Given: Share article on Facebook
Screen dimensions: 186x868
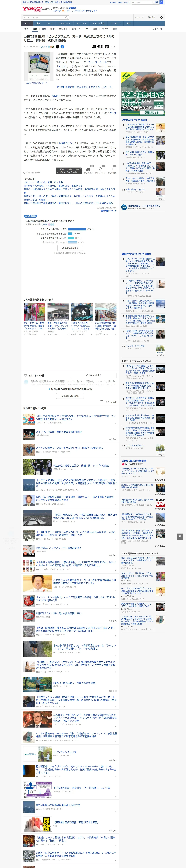Looking at the screenshot, I should click(x=62, y=47).
